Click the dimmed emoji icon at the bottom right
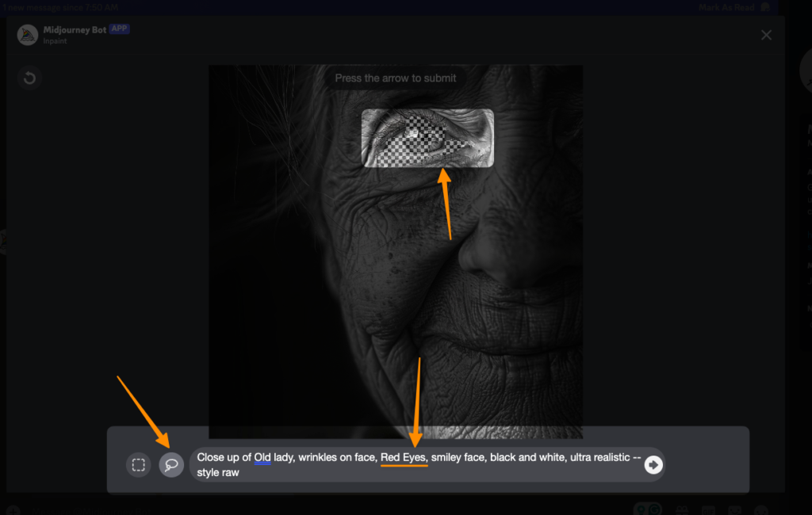The height and width of the screenshot is (515, 812). [x=761, y=510]
